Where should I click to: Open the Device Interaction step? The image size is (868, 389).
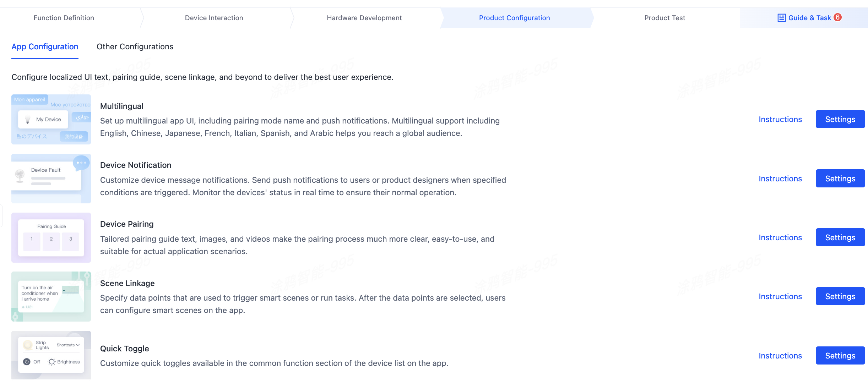click(x=214, y=18)
